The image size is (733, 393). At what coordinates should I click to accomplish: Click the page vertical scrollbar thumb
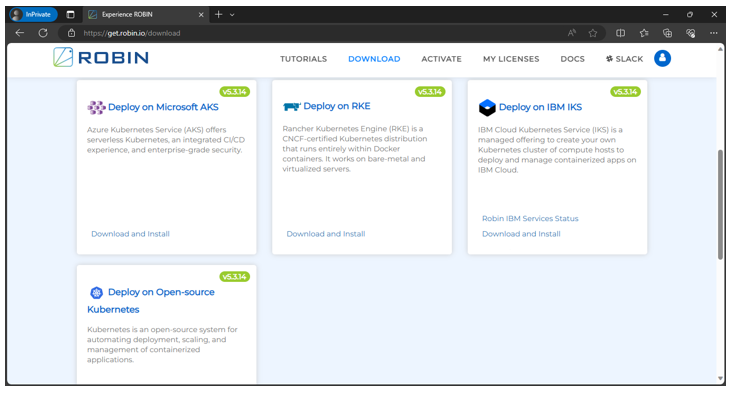(720, 204)
